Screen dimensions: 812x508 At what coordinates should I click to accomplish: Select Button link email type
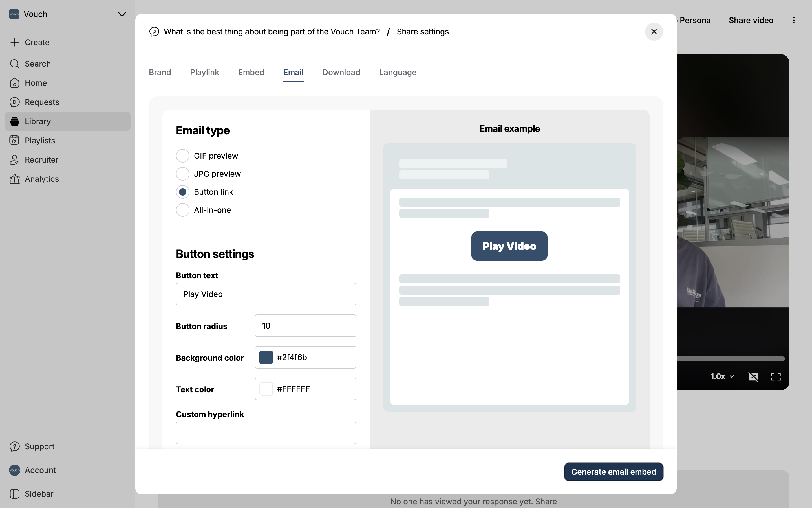[x=182, y=192]
